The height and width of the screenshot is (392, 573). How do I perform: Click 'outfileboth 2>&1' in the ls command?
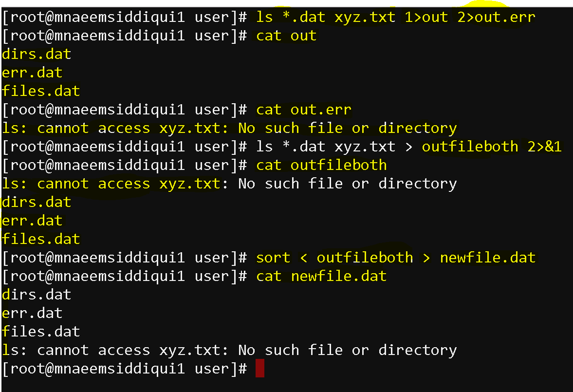pyautogui.click(x=492, y=147)
